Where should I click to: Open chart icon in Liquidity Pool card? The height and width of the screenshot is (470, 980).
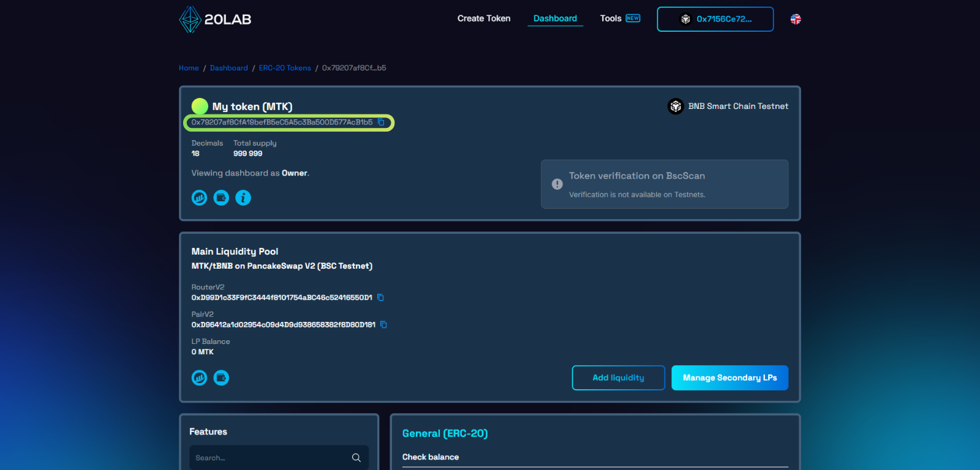click(x=199, y=378)
